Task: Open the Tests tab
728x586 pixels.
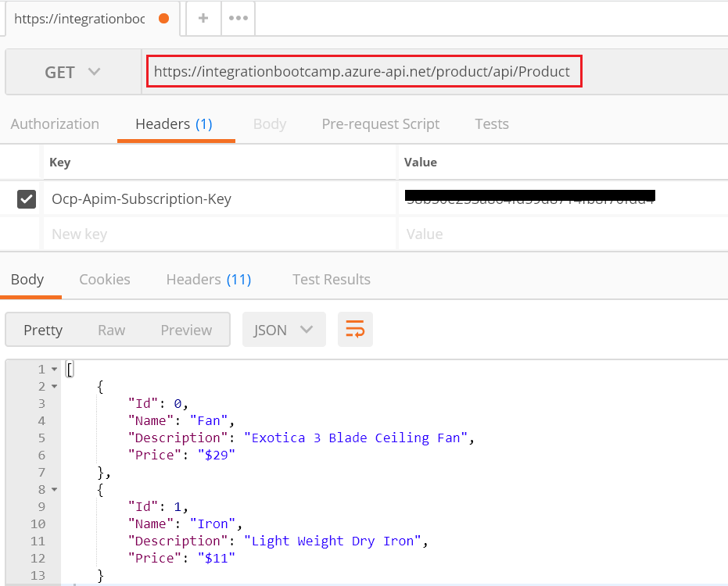Action: coord(492,124)
